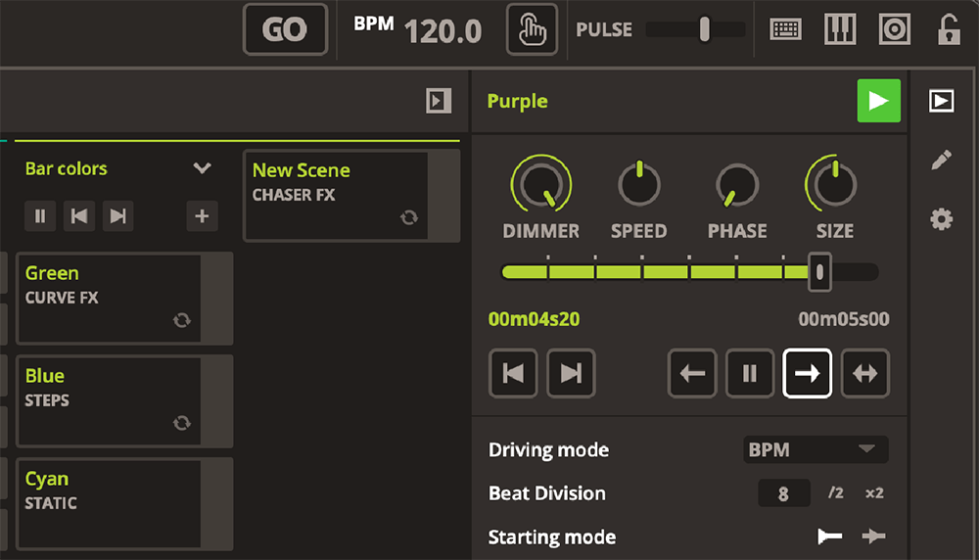This screenshot has width=979, height=560.
Task: Click the tap tempo hand icon
Action: (532, 30)
